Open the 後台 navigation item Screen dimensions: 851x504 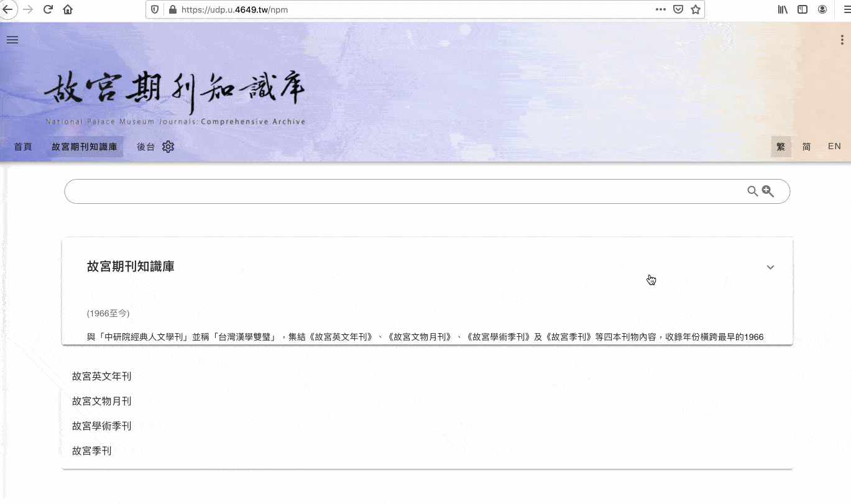click(145, 147)
